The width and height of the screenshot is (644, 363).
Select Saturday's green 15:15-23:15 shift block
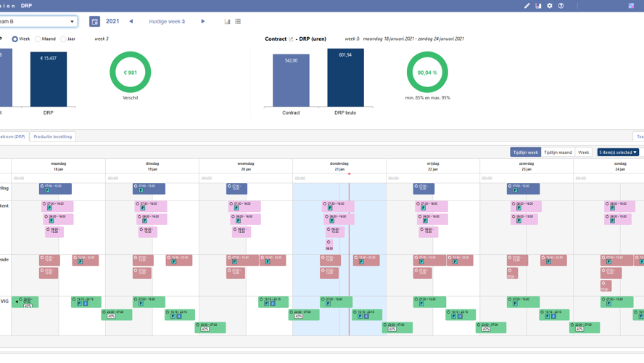tap(555, 315)
